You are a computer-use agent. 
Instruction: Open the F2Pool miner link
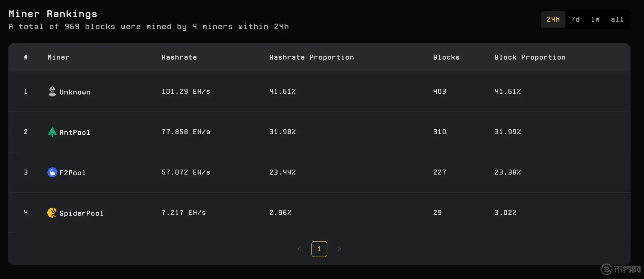point(73,173)
